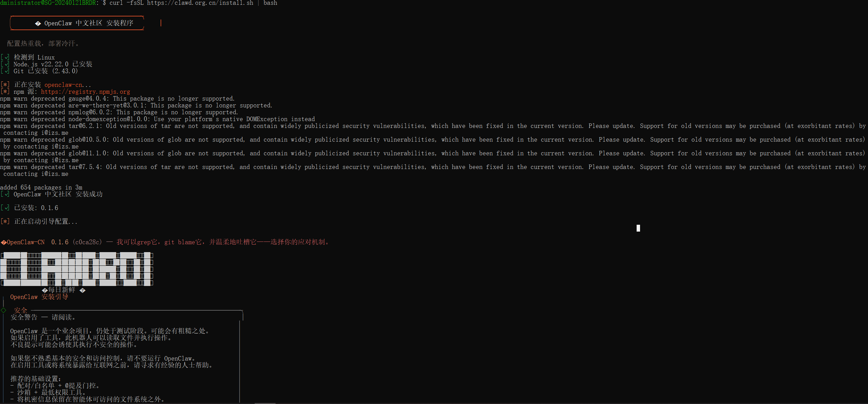
Task: Click checkmark box next to 检测到 Linux
Action: 5,57
